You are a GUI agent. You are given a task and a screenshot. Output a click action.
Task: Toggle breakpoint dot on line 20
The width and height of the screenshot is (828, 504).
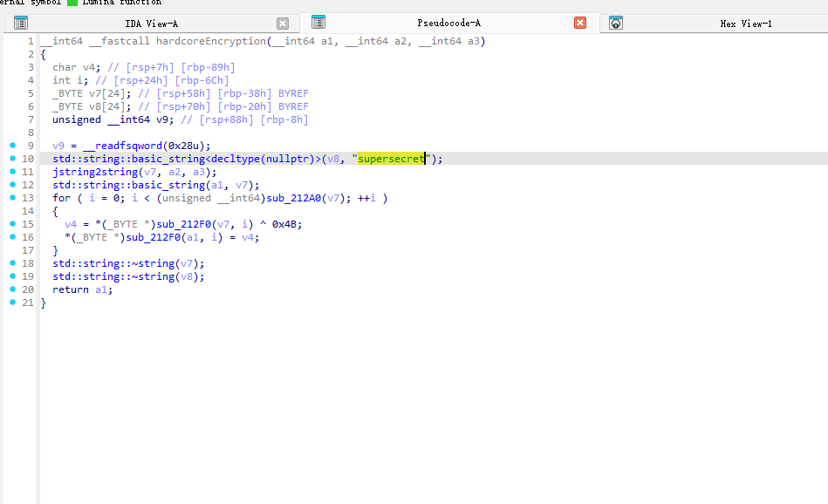(12, 289)
